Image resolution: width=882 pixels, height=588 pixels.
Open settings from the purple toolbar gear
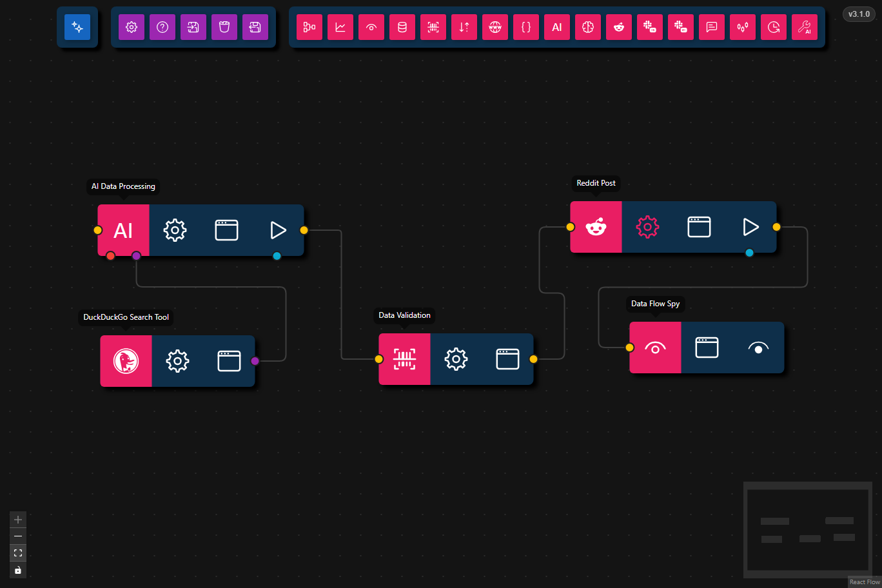132,27
